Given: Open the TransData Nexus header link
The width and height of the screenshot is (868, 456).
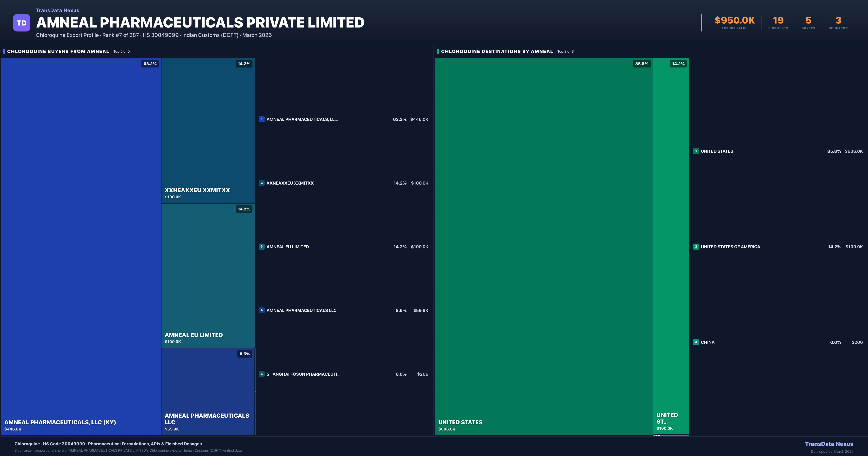Looking at the screenshot, I should pyautogui.click(x=58, y=10).
